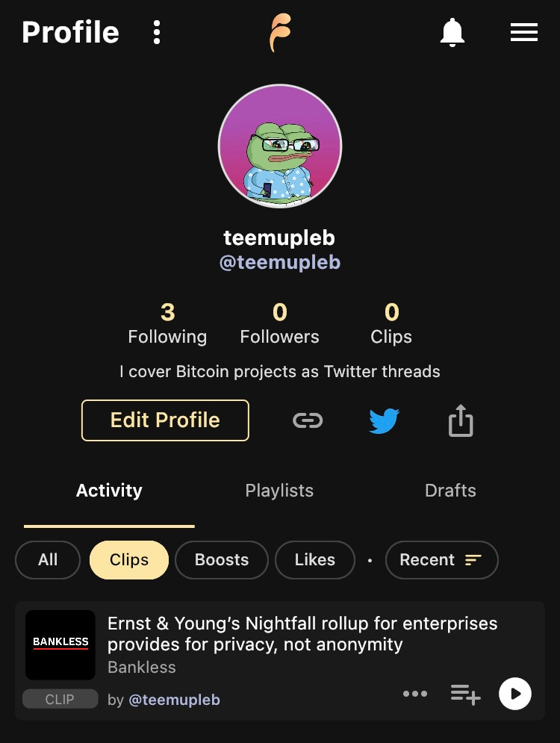
Task: Switch to the Playlists tab
Action: 279,491
